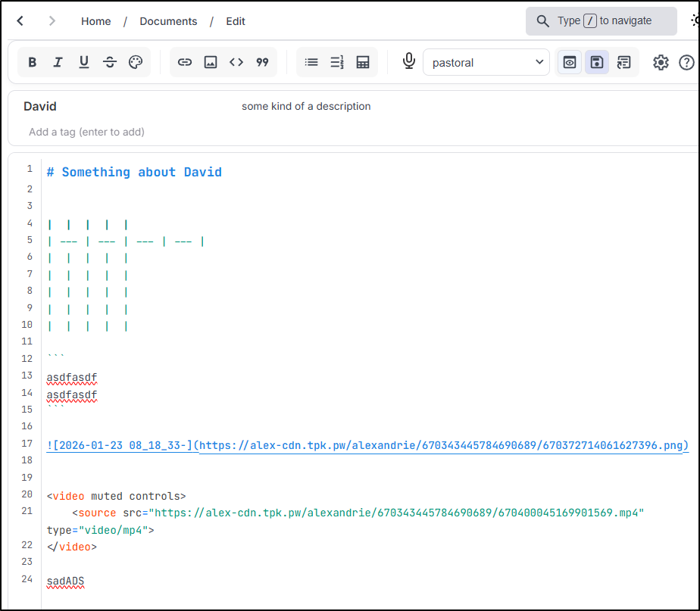Go to Documents breadcrumb
This screenshot has height=611, width=700.
(168, 21)
